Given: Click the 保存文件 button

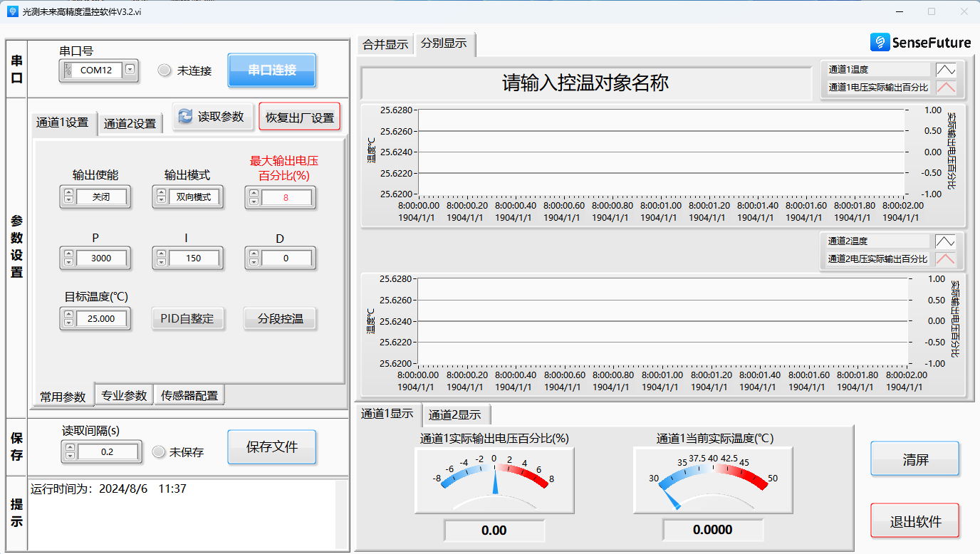Looking at the screenshot, I should pyautogui.click(x=272, y=447).
